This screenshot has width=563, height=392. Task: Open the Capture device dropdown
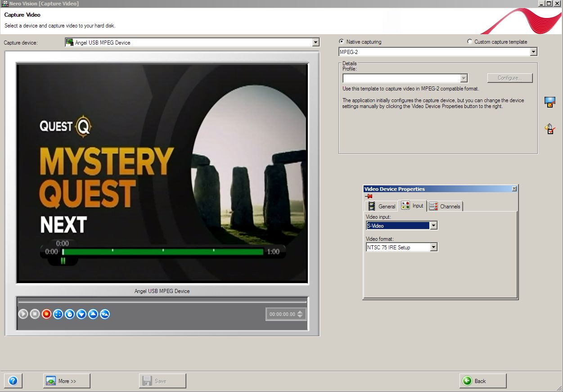click(x=316, y=42)
